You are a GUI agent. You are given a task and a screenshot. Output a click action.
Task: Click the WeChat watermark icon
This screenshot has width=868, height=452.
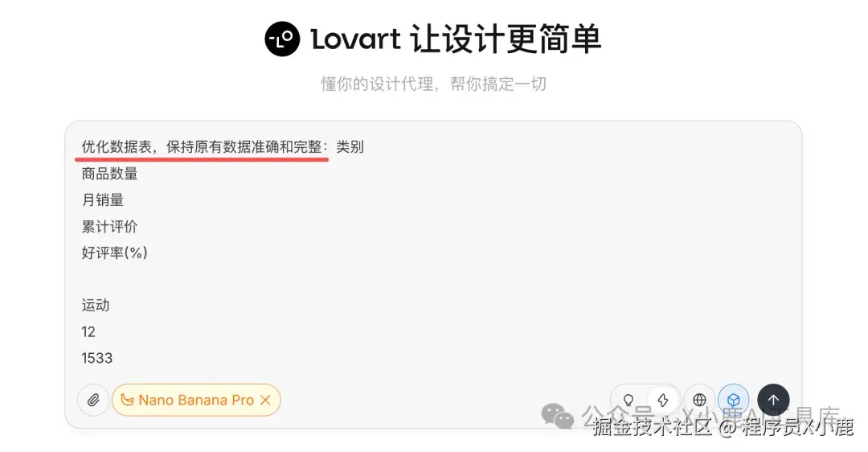pos(558,416)
